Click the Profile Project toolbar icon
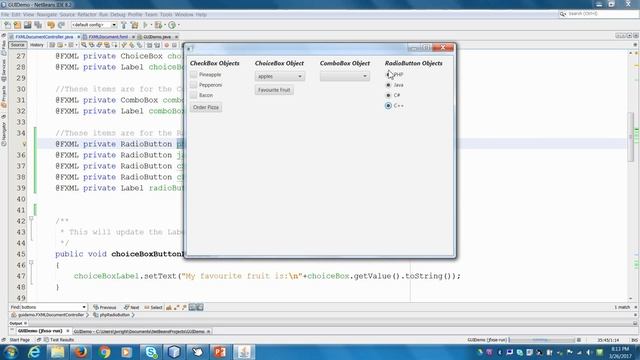This screenshot has width=640, height=360. point(172,25)
